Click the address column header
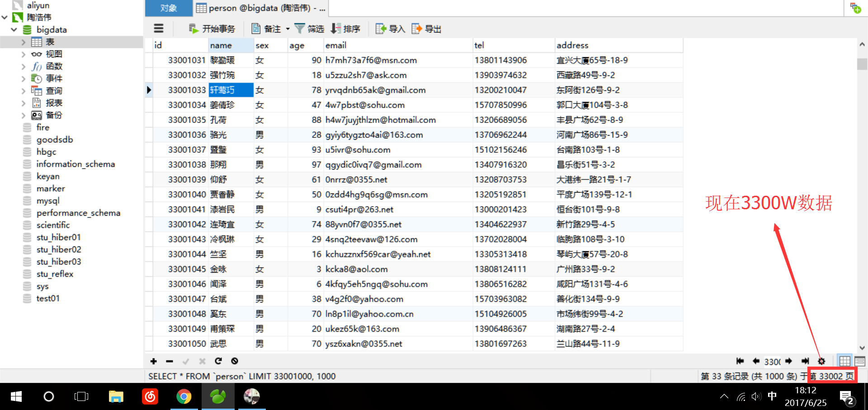 [618, 45]
